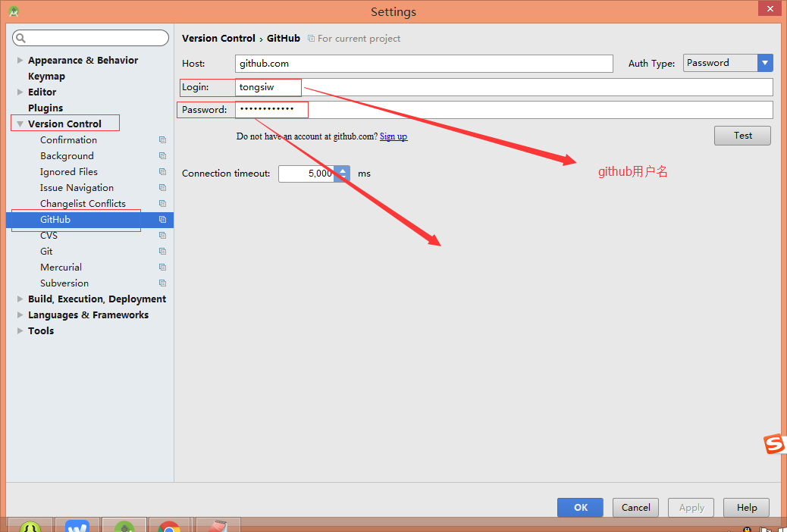Open Chrome from the taskbar
Image resolution: width=787 pixels, height=532 pixels.
pyautogui.click(x=169, y=526)
